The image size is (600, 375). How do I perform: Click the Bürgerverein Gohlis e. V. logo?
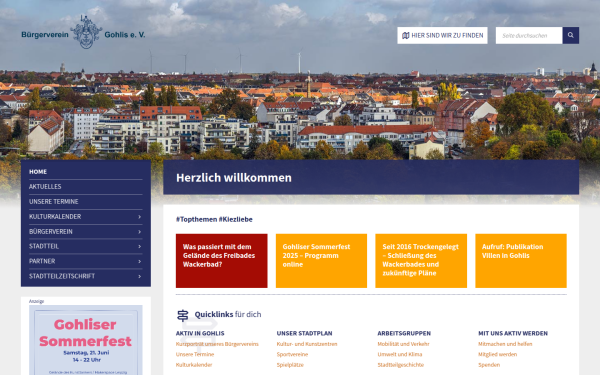coord(83,33)
